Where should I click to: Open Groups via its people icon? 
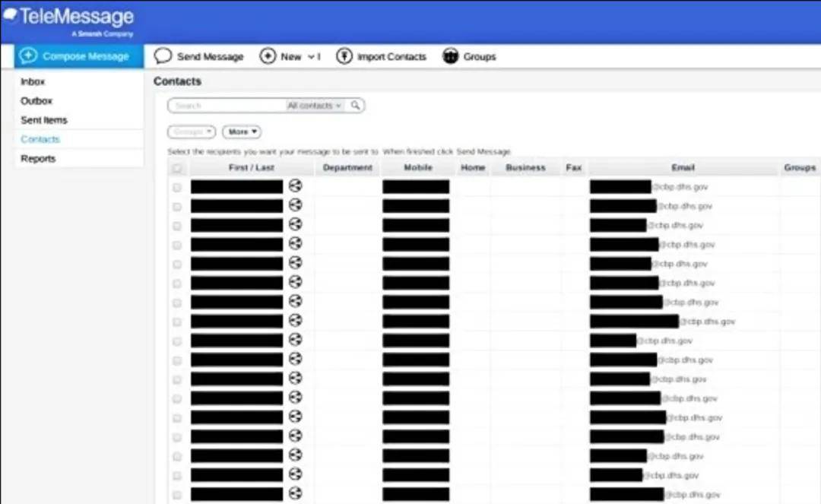coord(450,56)
